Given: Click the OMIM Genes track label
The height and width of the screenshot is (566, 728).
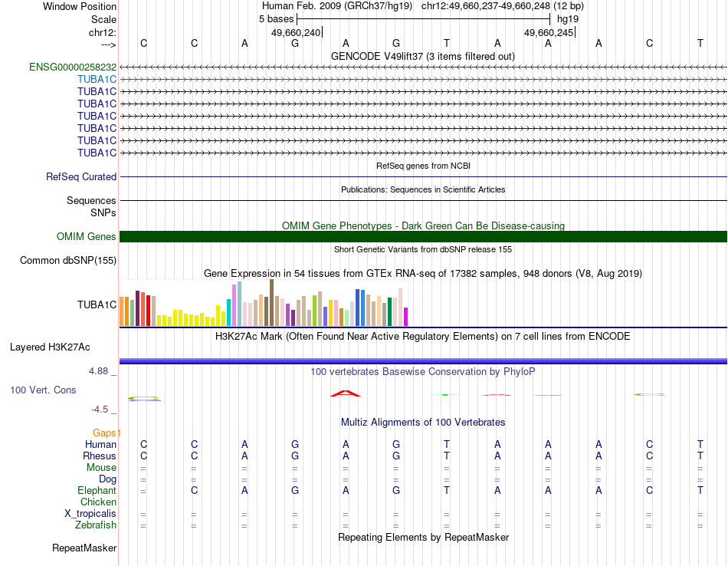Looking at the screenshot, I should click(x=87, y=236).
